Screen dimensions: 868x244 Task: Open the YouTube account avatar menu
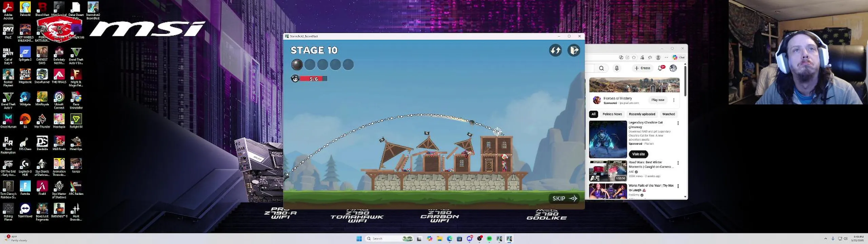[x=673, y=68]
